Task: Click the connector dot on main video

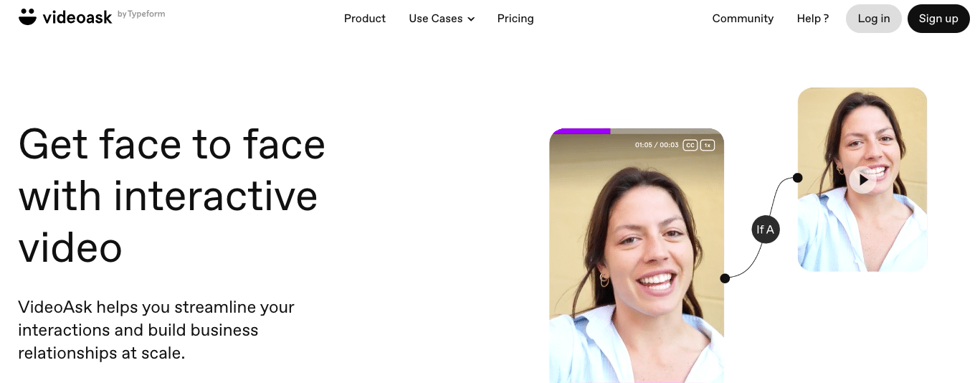Action: [725, 278]
